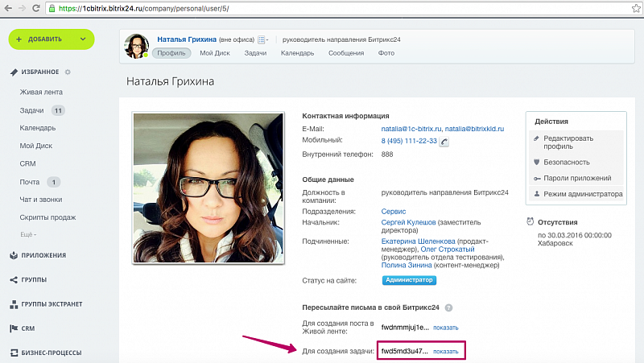The height and width of the screenshot is (363, 644).
Task: Click the Задачи counter badge 11
Action: [x=58, y=110]
